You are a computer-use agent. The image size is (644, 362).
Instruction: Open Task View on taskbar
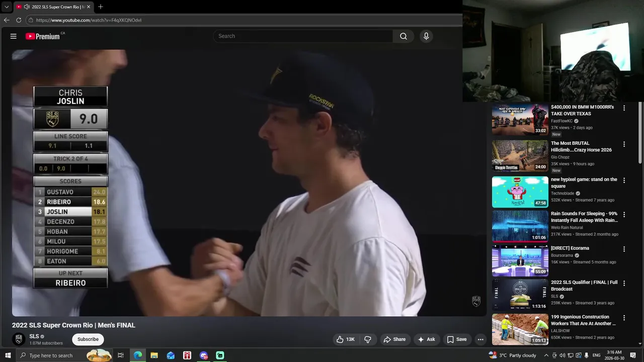tap(121, 355)
